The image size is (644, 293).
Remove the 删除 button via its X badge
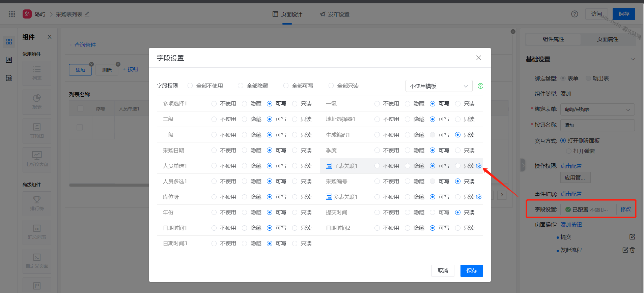[118, 64]
